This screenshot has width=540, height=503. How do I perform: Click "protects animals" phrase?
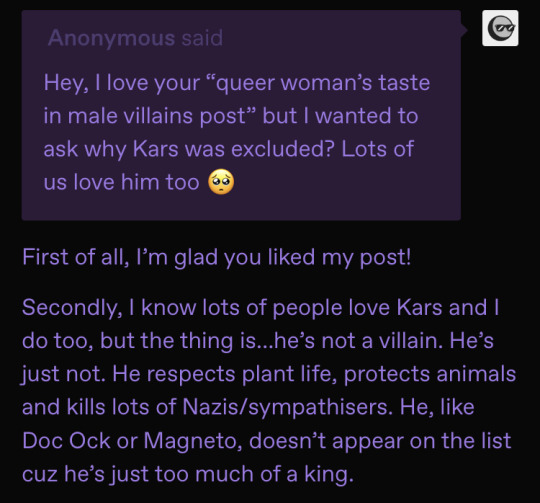[430, 374]
